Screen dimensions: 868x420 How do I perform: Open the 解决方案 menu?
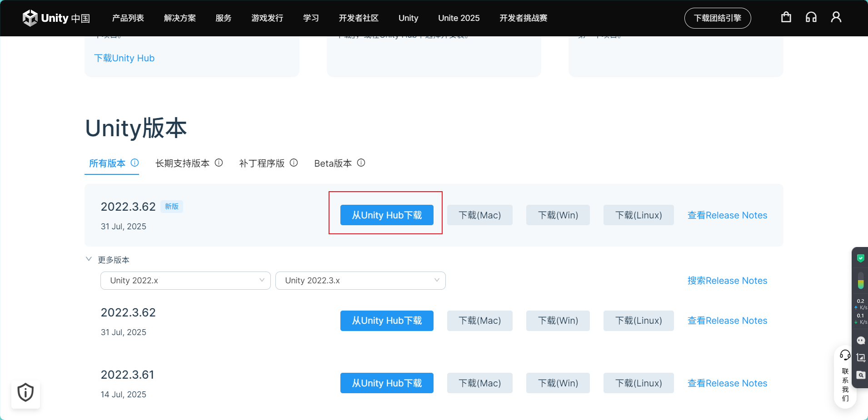point(180,18)
